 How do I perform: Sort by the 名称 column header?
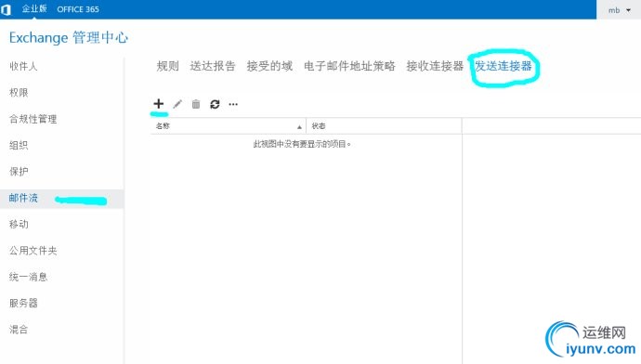[x=229, y=126]
